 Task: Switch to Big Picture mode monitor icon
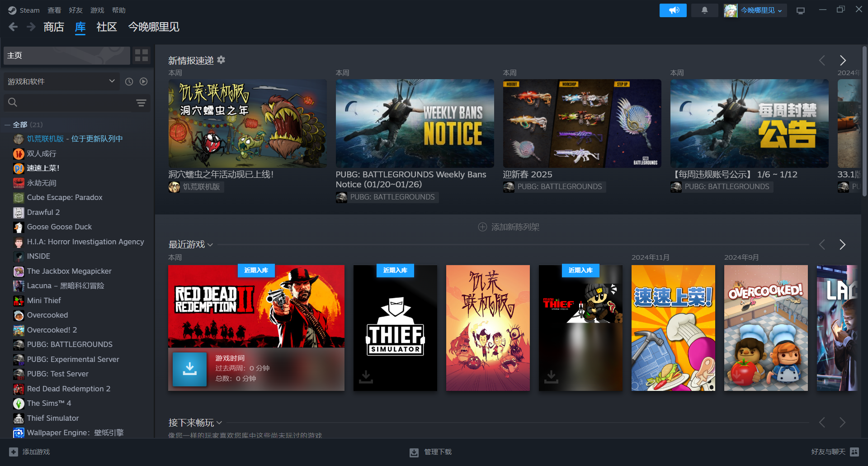(801, 10)
